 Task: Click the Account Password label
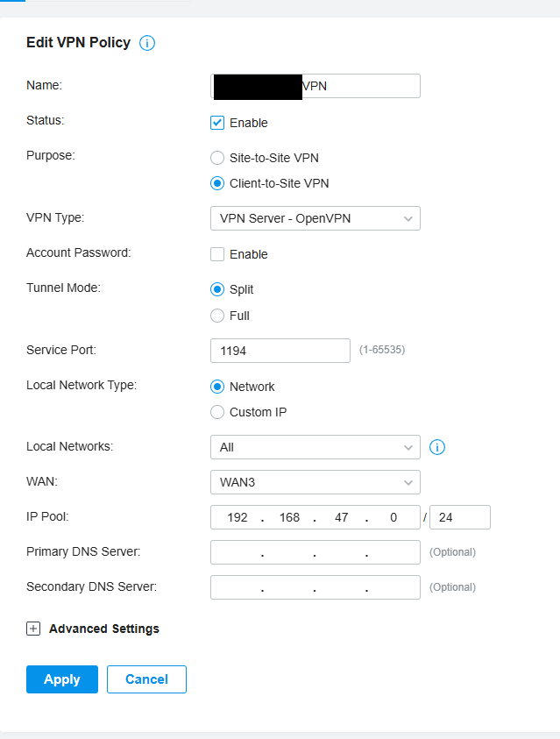point(79,252)
